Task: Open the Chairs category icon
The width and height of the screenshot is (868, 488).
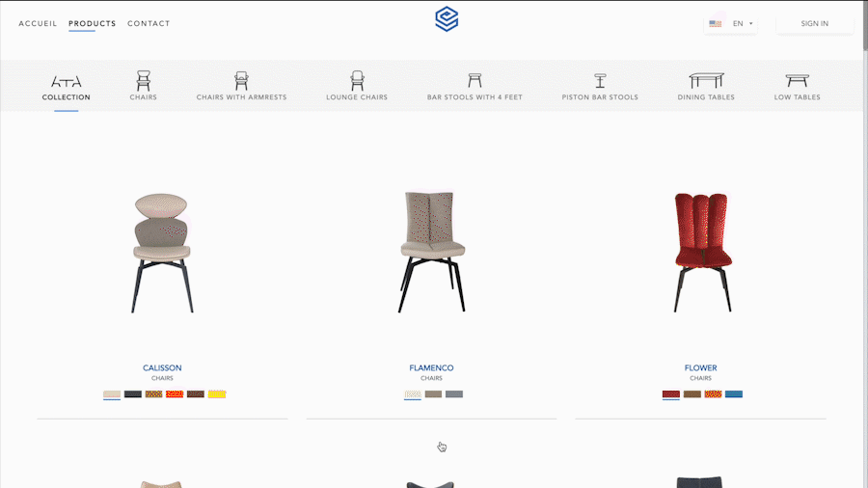Action: click(144, 81)
